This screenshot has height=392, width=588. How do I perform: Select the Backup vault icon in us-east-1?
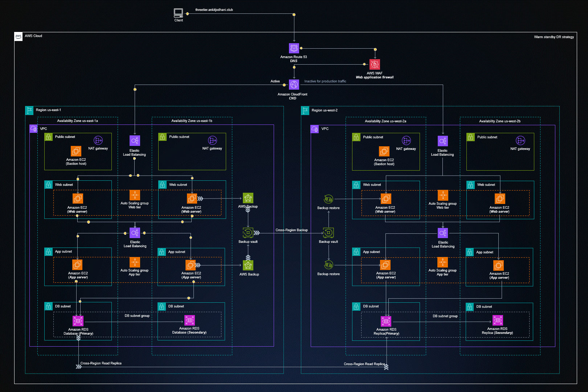(x=248, y=233)
